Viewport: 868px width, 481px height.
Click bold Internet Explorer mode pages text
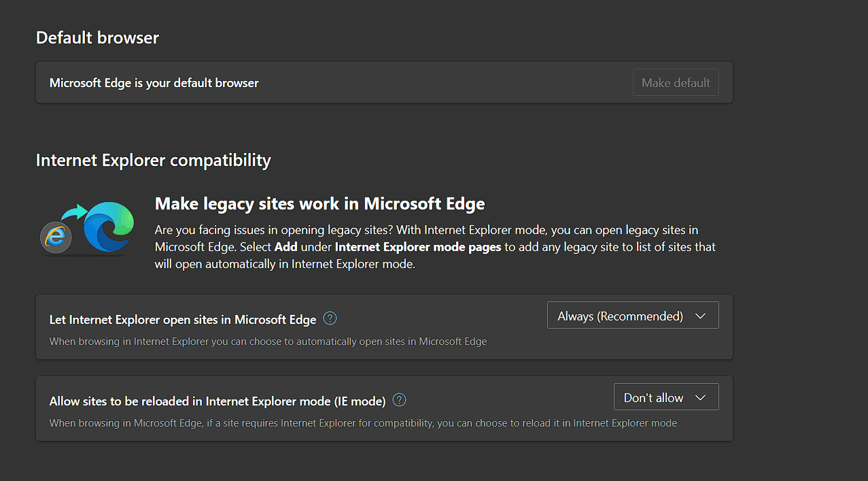pyautogui.click(x=417, y=247)
